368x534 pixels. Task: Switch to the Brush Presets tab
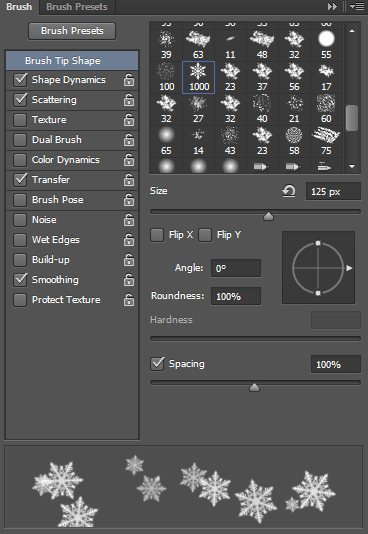click(x=77, y=7)
